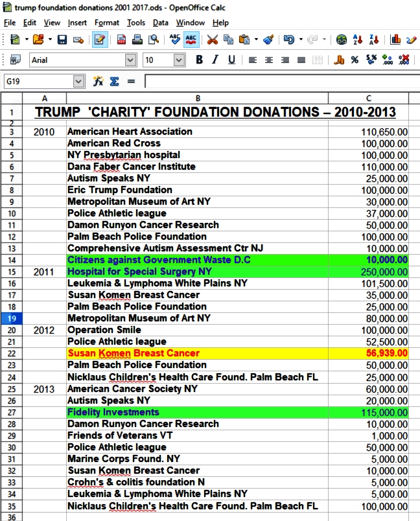This screenshot has width=420, height=521.
Task: Show Draw Functions pencil icon
Action: click(411, 40)
